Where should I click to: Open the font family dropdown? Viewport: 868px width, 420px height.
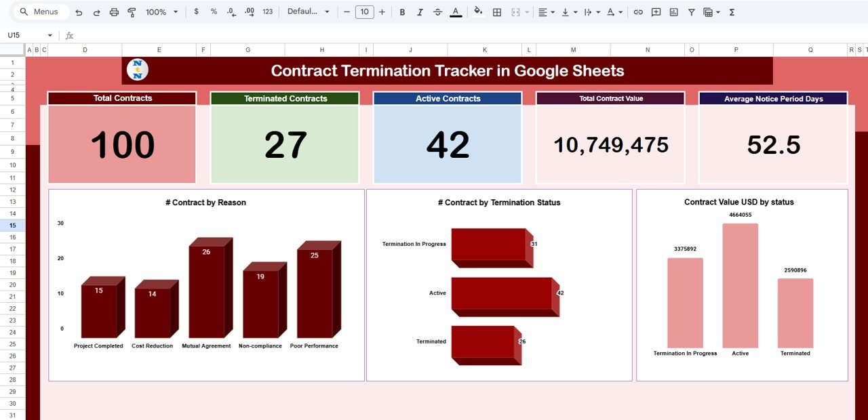[x=307, y=12]
